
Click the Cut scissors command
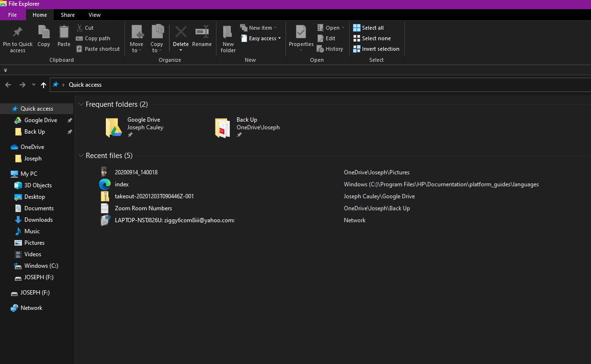[85, 28]
